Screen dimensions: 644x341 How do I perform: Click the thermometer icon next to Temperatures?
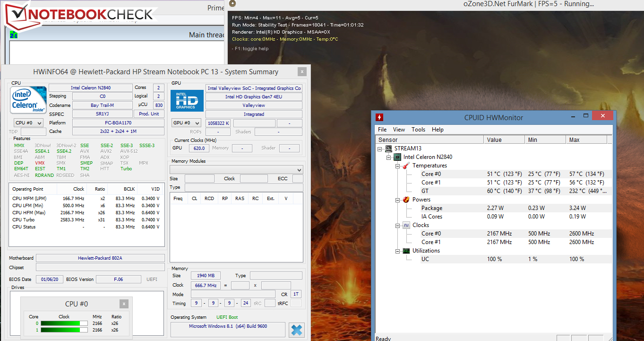pos(406,166)
